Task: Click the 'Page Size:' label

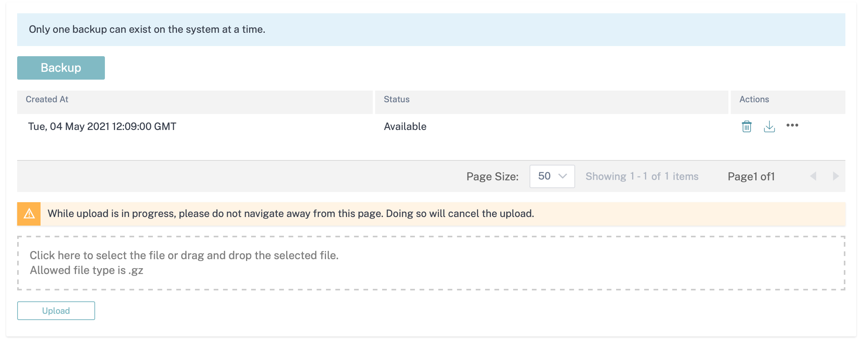Action: [492, 176]
